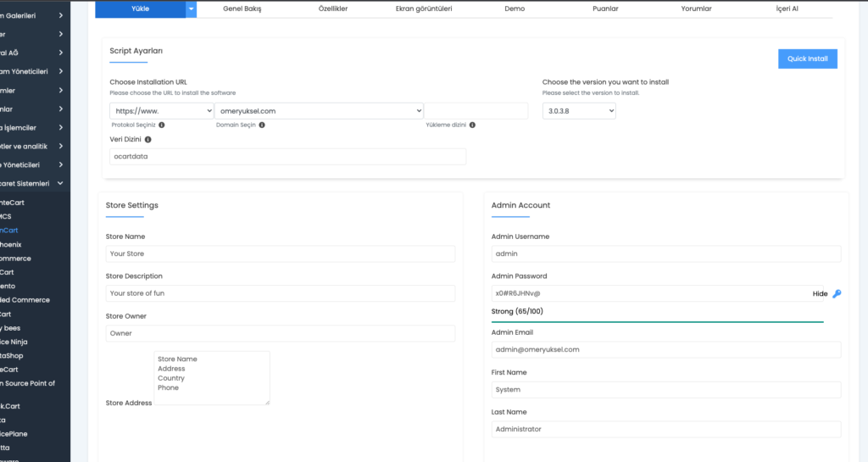The height and width of the screenshot is (462, 868).
Task: Open hoenix in the sidebar
Action: click(x=10, y=244)
